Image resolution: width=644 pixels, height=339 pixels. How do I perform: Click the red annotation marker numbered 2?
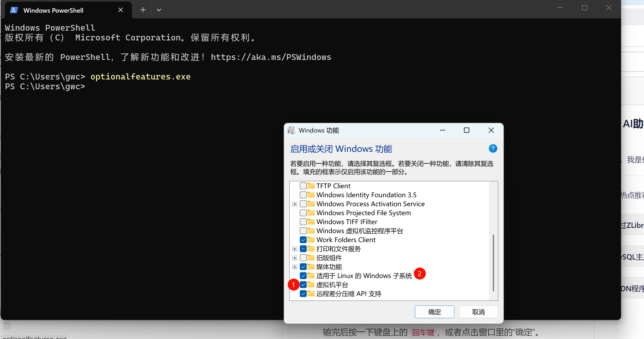pyautogui.click(x=420, y=274)
